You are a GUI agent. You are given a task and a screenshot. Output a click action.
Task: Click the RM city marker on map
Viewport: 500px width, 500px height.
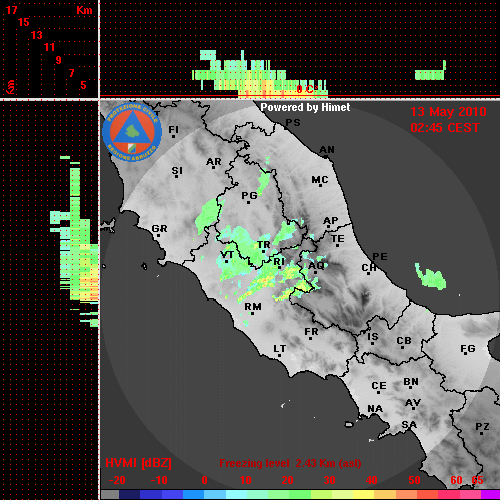[253, 308]
